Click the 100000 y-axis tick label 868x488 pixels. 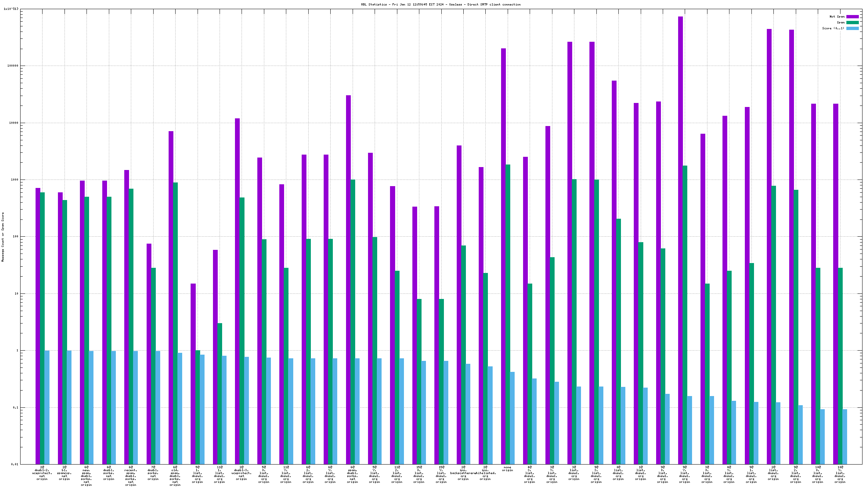(13, 66)
